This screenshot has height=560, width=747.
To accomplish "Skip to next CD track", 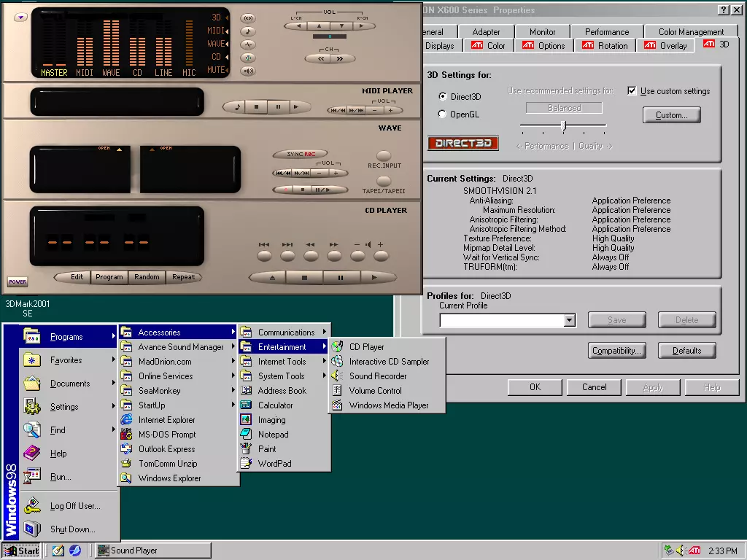I will click(x=287, y=256).
